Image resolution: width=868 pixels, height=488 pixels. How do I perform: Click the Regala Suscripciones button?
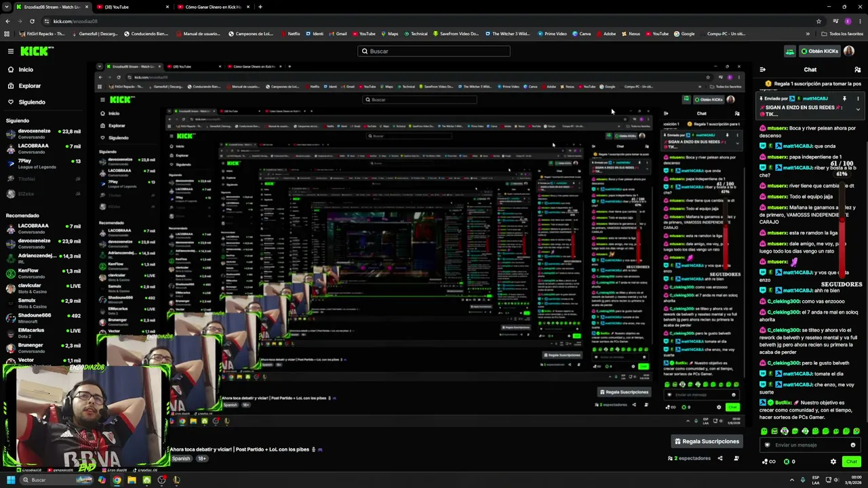pyautogui.click(x=707, y=441)
